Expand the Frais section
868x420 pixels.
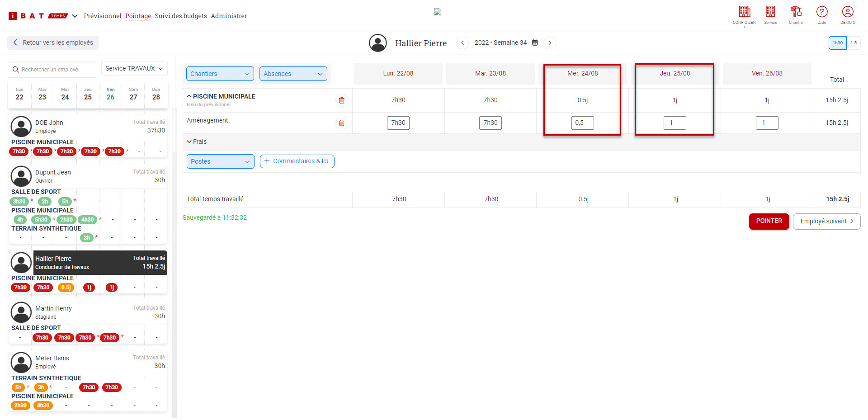197,142
